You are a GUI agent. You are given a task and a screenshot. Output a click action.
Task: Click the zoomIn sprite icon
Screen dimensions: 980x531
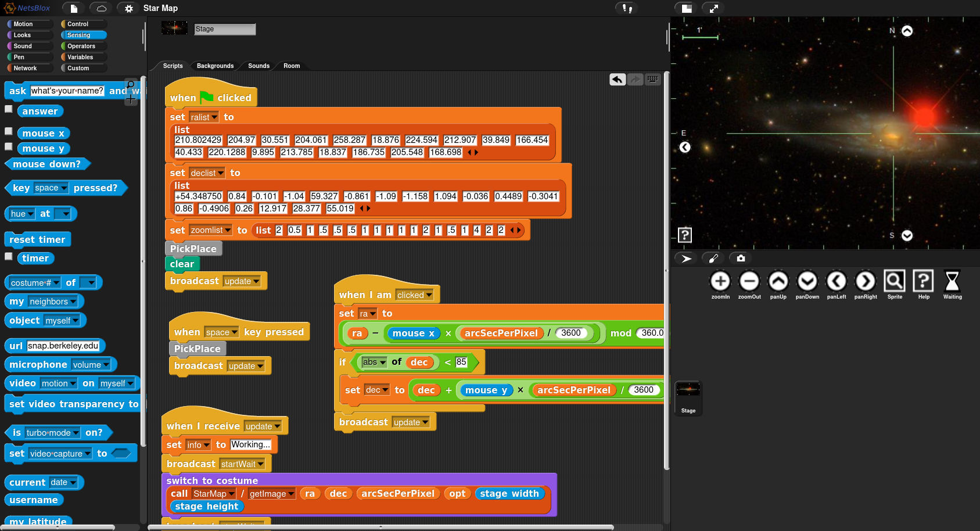coord(720,285)
